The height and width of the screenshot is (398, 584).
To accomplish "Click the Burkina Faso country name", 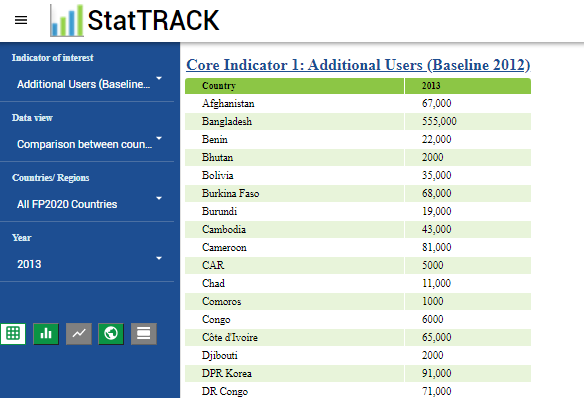I will pyautogui.click(x=231, y=194).
